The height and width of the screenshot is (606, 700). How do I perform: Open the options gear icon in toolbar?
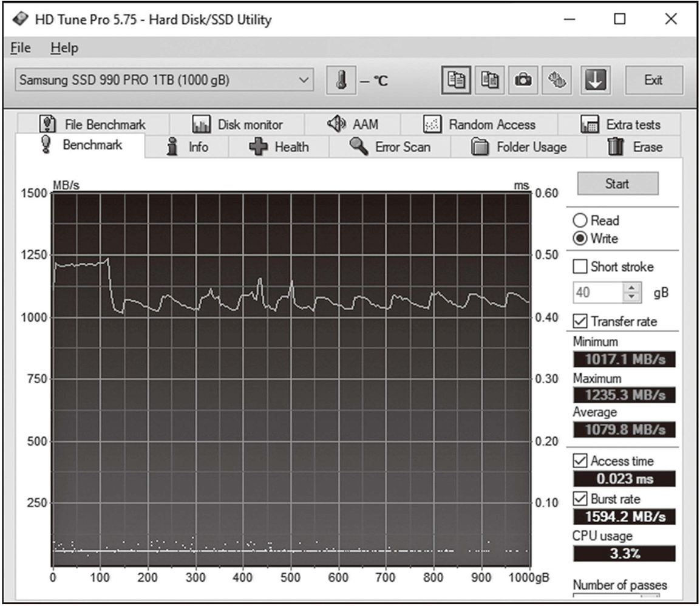tap(556, 80)
